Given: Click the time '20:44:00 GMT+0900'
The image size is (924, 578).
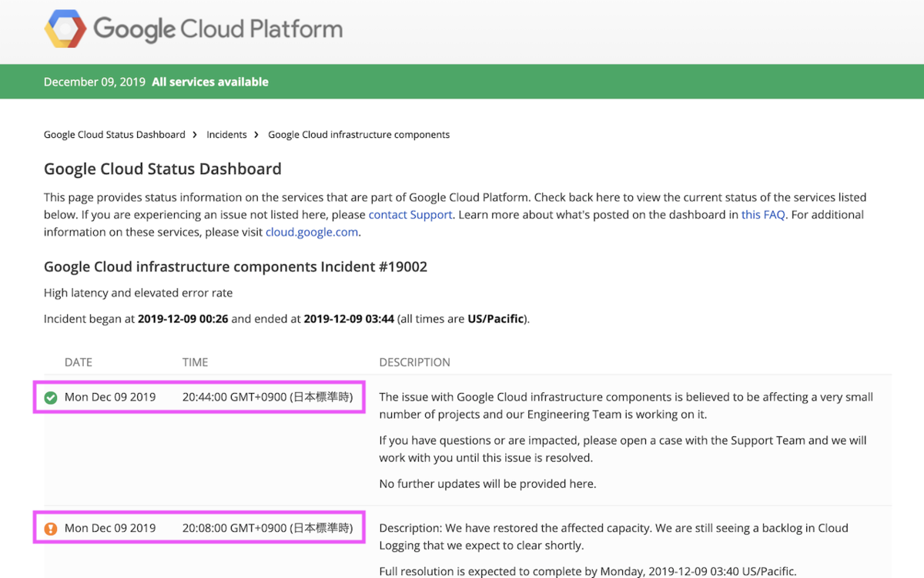Looking at the screenshot, I should pos(235,398).
